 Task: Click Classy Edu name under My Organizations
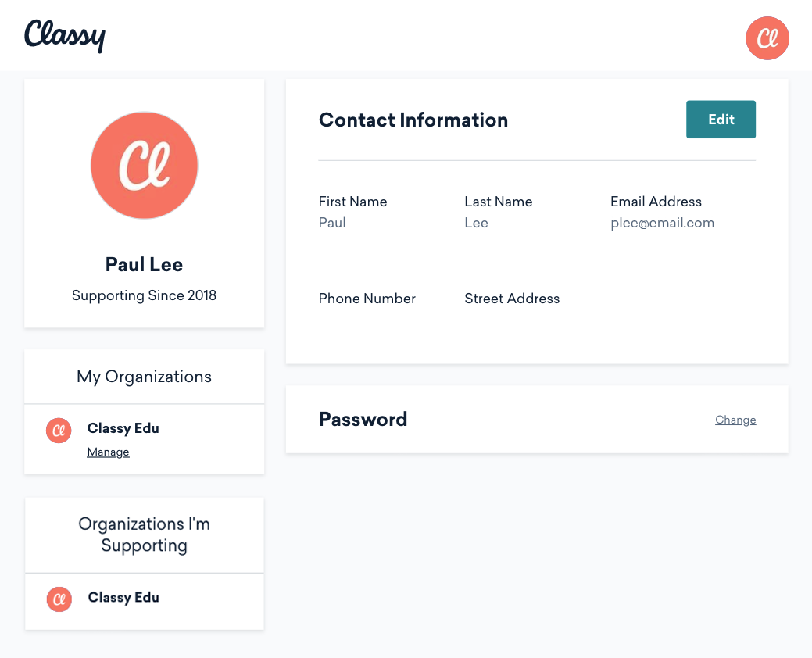[123, 428]
